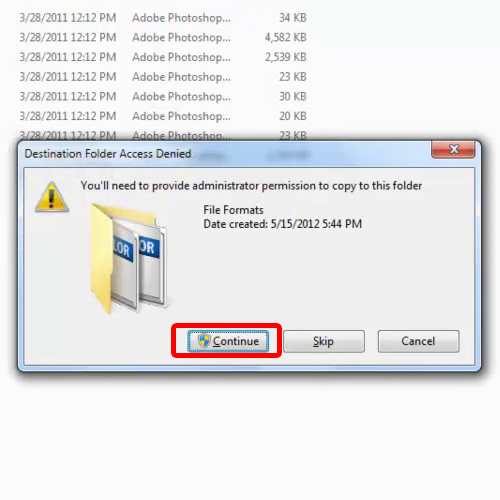The width and height of the screenshot is (500, 500).
Task: Select the file row sized 20 KB
Action: click(x=163, y=116)
